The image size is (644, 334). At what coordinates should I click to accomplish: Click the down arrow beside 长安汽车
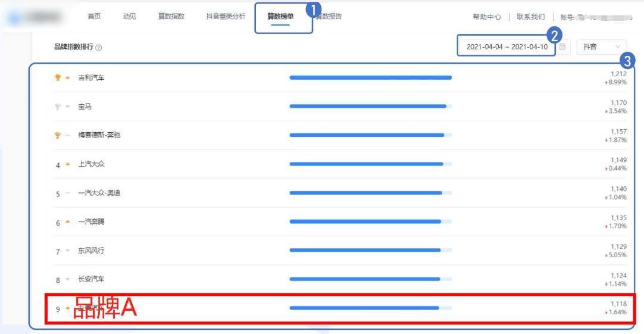click(68, 279)
